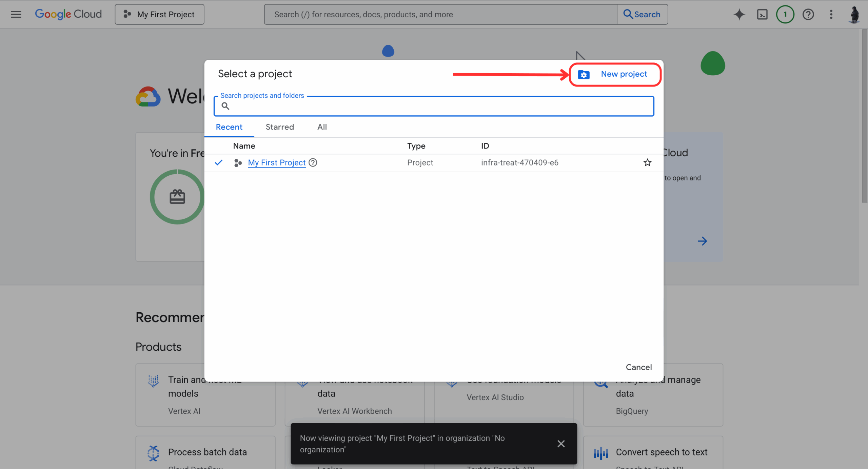Image resolution: width=868 pixels, height=469 pixels.
Task: Switch to the Recent tab
Action: [x=229, y=127]
